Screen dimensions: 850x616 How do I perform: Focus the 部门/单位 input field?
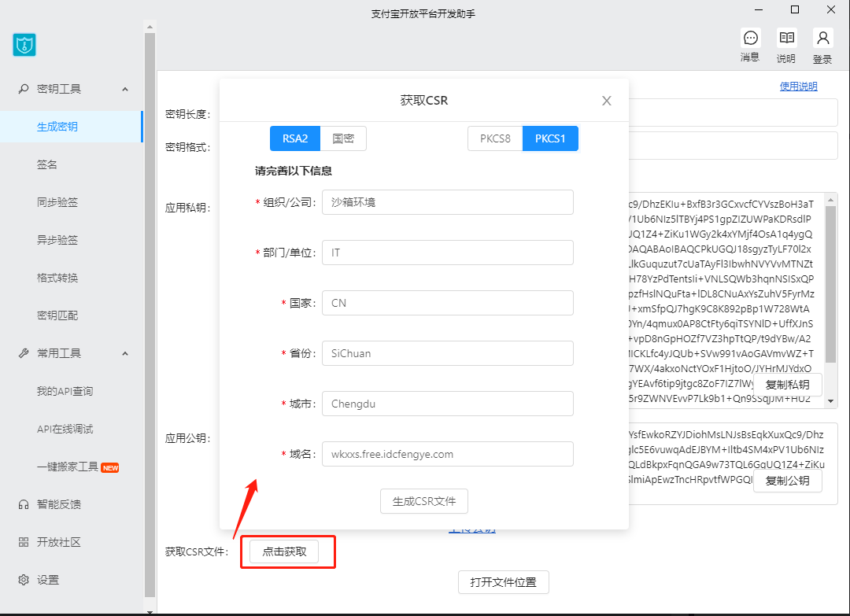click(448, 253)
